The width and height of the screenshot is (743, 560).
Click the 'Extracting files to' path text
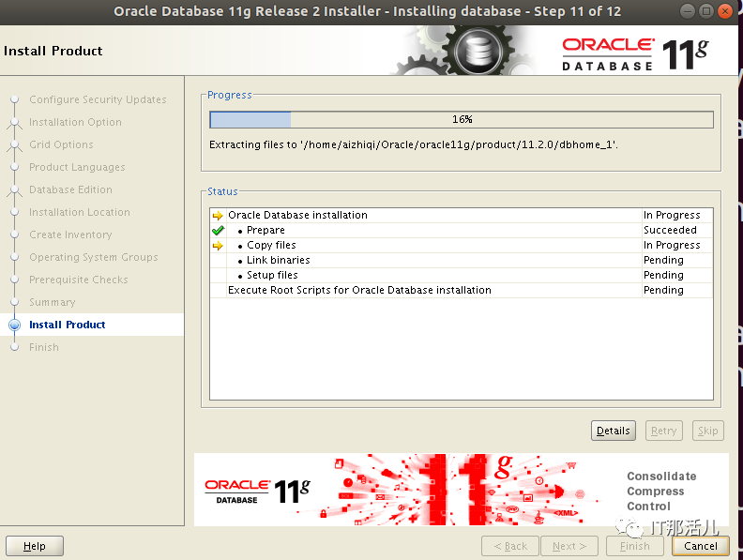tap(413, 144)
